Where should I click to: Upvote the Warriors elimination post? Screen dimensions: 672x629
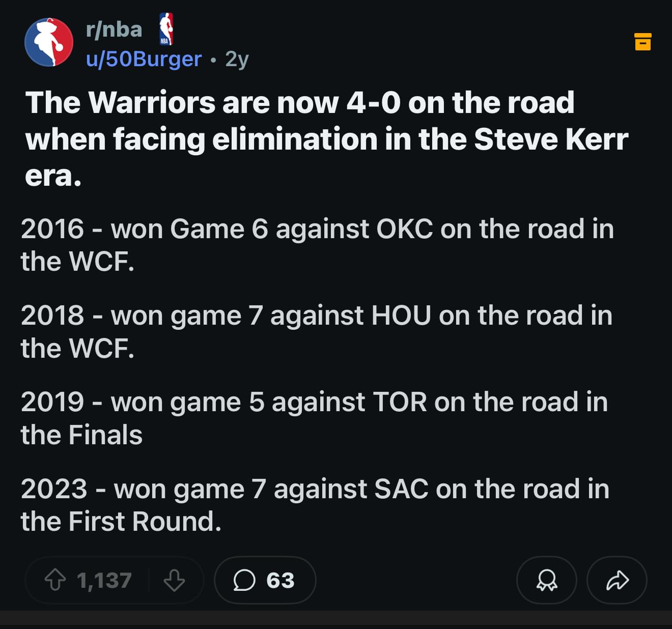(55, 580)
